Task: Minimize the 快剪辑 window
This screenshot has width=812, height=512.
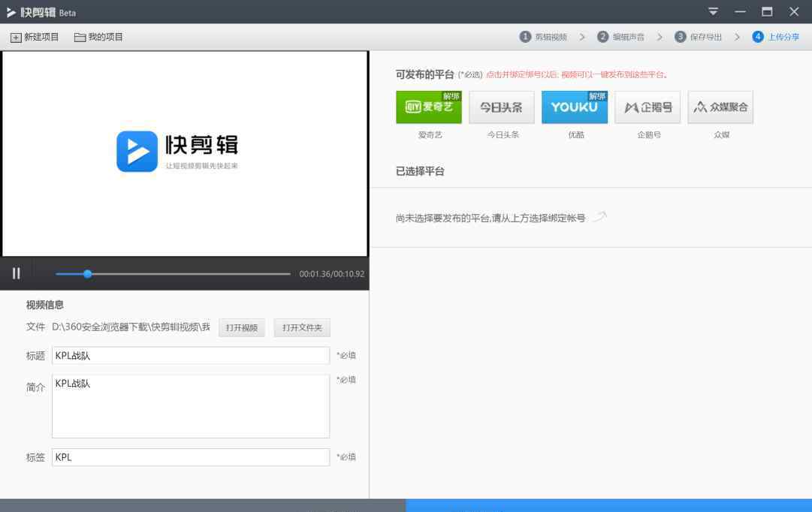Action: [x=740, y=11]
